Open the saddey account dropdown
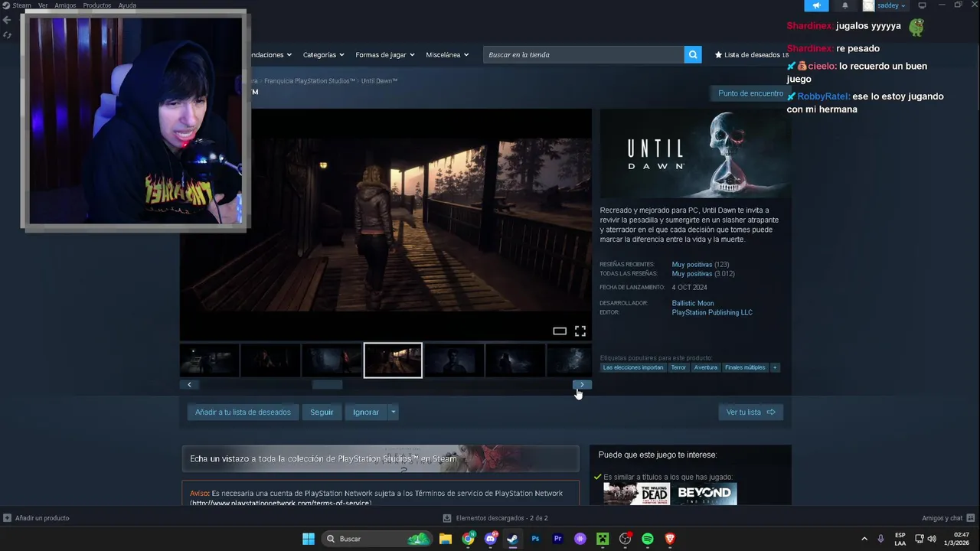 click(891, 5)
